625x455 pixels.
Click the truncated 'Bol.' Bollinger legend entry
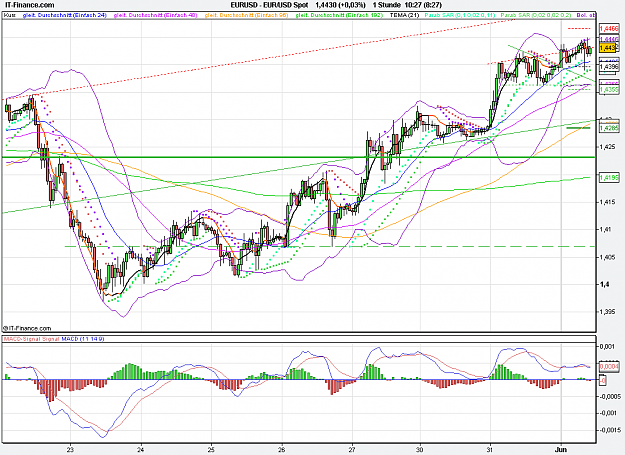point(586,15)
